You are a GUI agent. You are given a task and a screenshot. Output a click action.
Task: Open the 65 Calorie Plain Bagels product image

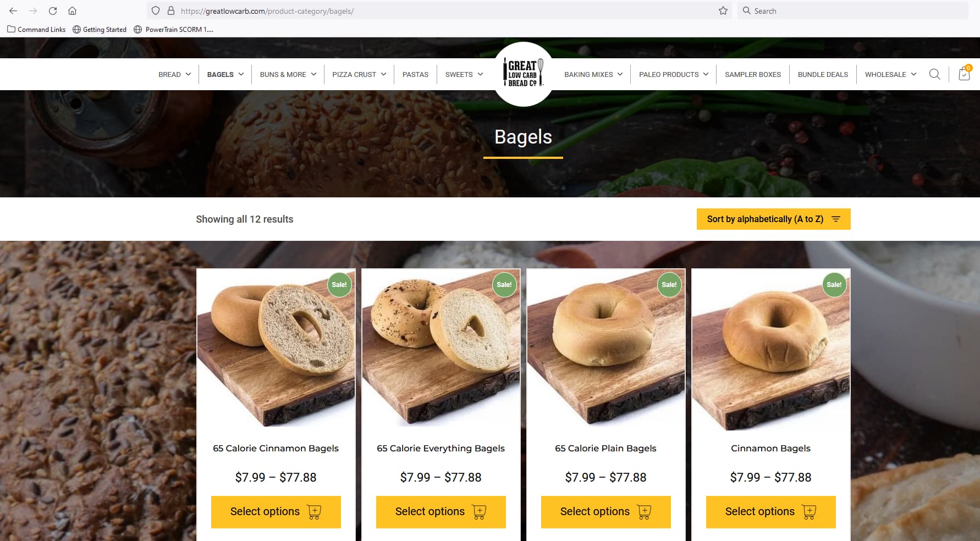pyautogui.click(x=605, y=348)
